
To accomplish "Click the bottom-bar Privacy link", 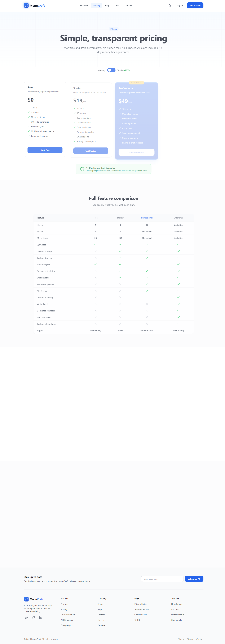I will (181, 639).
